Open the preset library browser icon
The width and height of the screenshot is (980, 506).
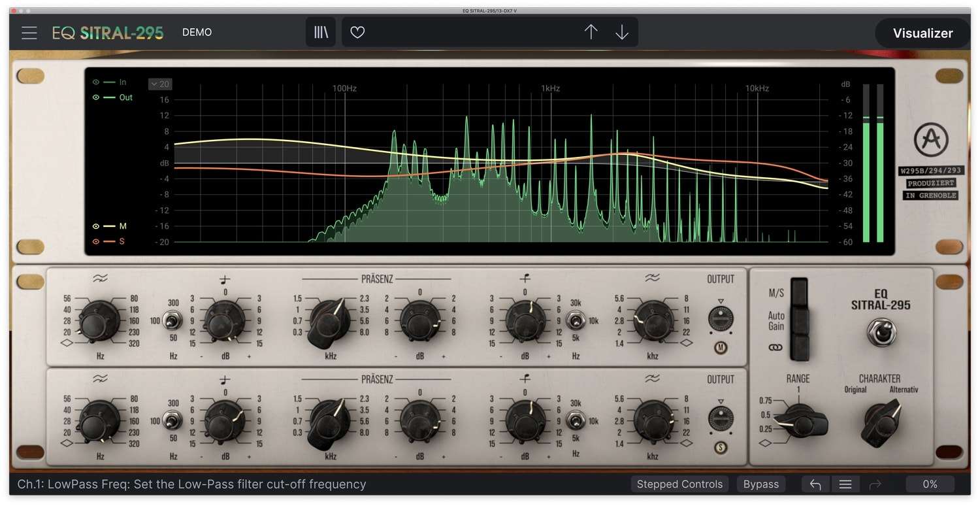coord(320,31)
